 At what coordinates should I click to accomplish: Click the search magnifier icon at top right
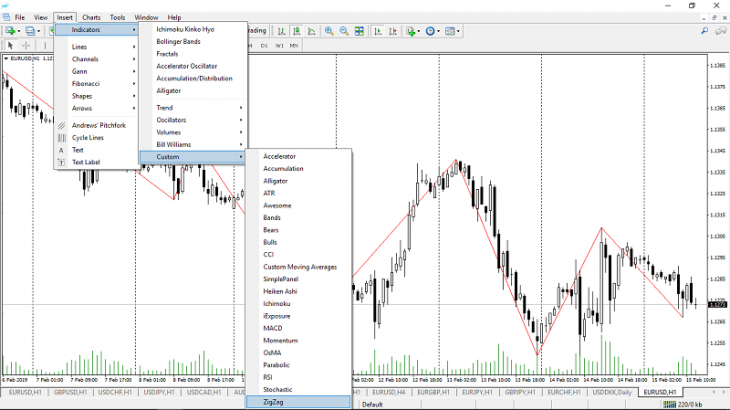pyautogui.click(x=706, y=32)
